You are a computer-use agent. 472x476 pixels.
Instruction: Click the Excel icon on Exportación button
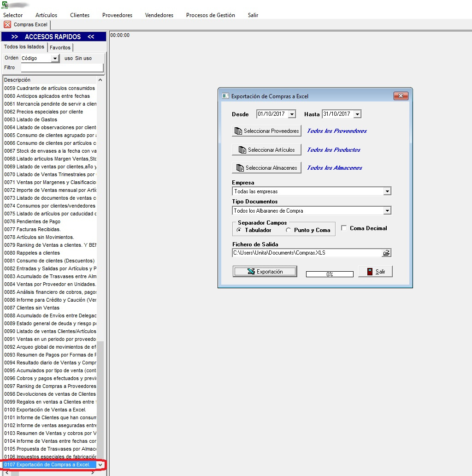251,272
